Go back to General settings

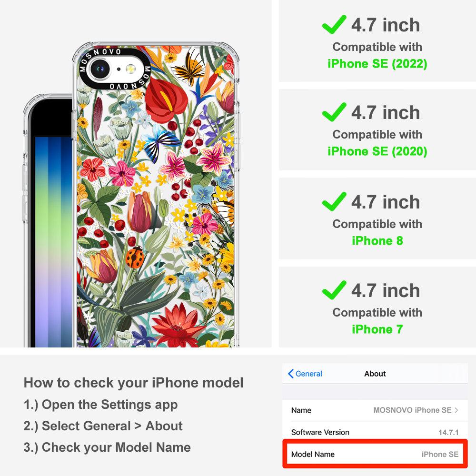(x=305, y=374)
